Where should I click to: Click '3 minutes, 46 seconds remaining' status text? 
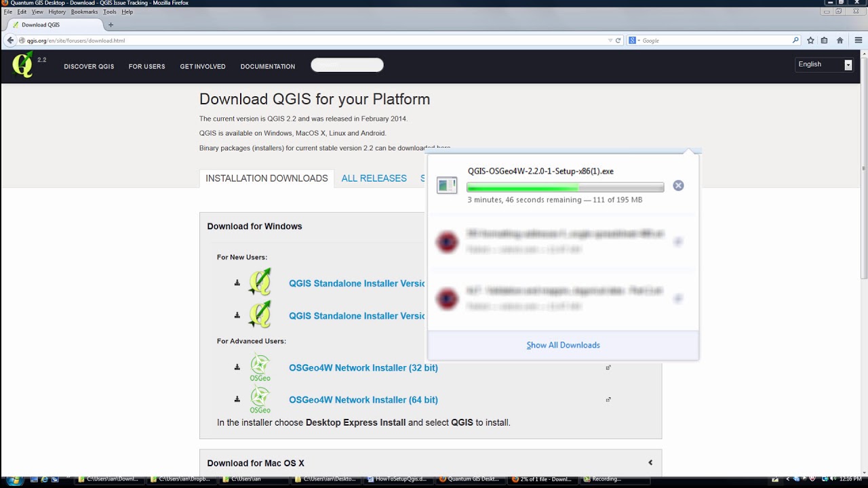[524, 200]
